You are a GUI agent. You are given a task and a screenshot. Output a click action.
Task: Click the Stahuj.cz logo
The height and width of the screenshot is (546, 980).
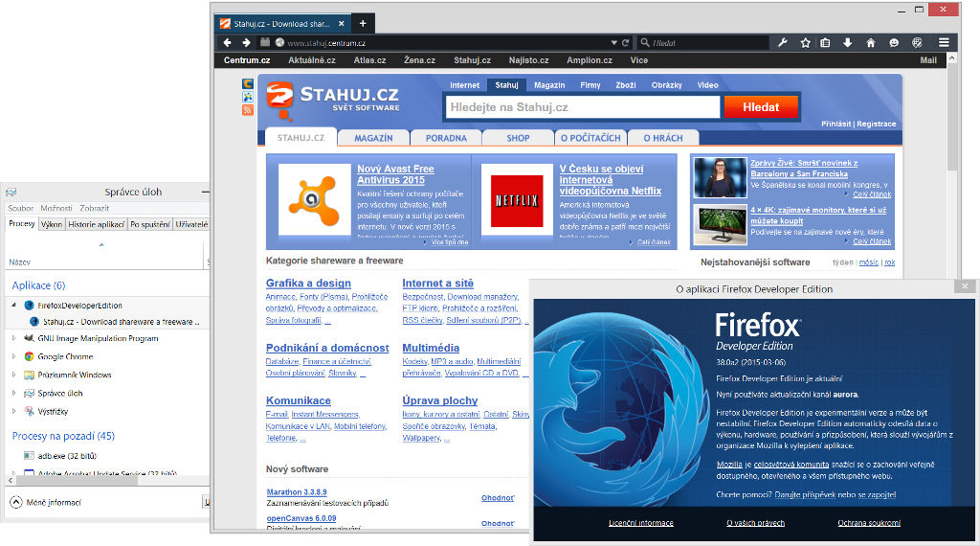(333, 100)
